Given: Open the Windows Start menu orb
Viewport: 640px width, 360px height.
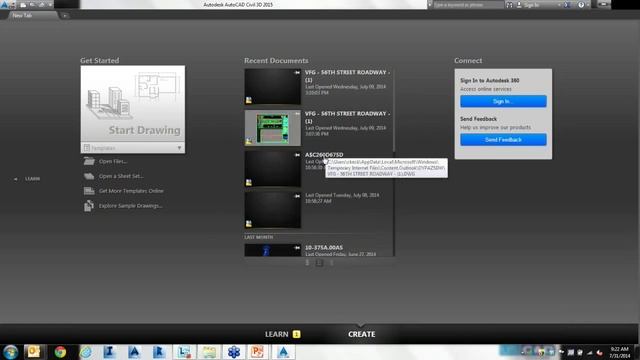Looking at the screenshot, I should pos(10,352).
